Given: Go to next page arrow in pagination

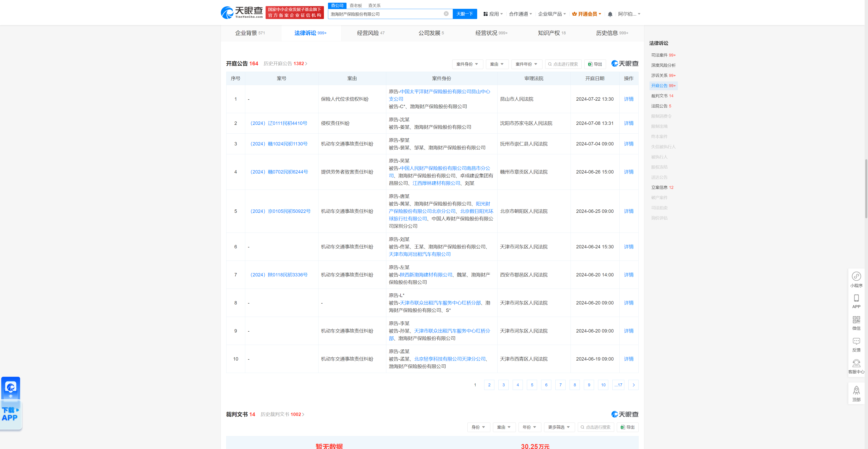Looking at the screenshot, I should point(633,385).
